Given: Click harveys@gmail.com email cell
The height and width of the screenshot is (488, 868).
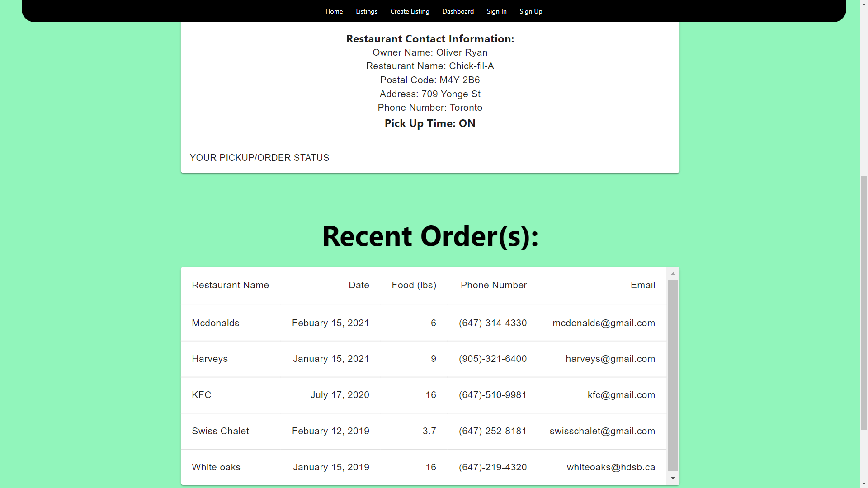Looking at the screenshot, I should click(610, 359).
